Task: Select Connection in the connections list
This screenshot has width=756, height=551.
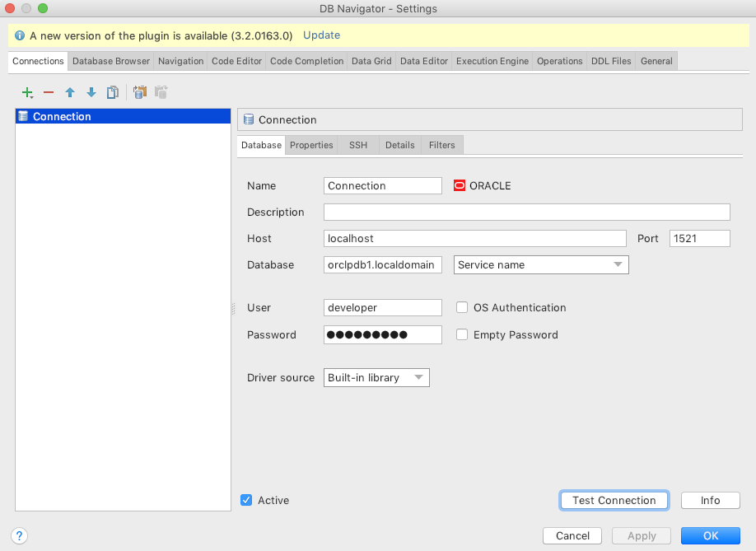Action: tap(62, 116)
